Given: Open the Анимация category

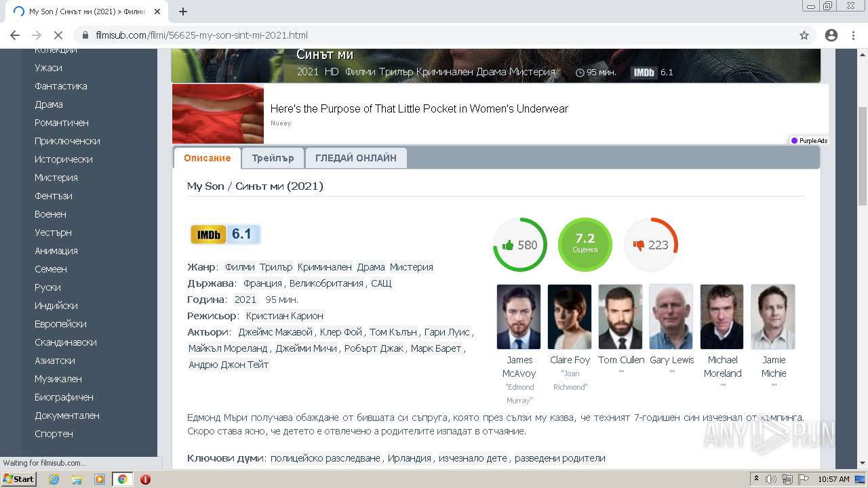Looking at the screenshot, I should pos(56,251).
